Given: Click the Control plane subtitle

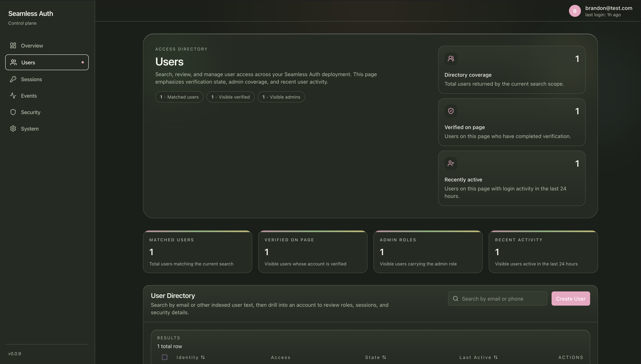Looking at the screenshot, I should 22,23.
